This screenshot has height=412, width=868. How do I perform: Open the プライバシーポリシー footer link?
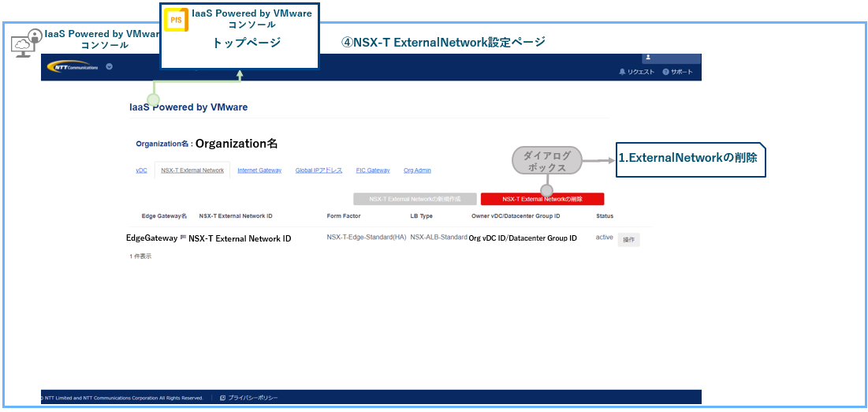249,398
